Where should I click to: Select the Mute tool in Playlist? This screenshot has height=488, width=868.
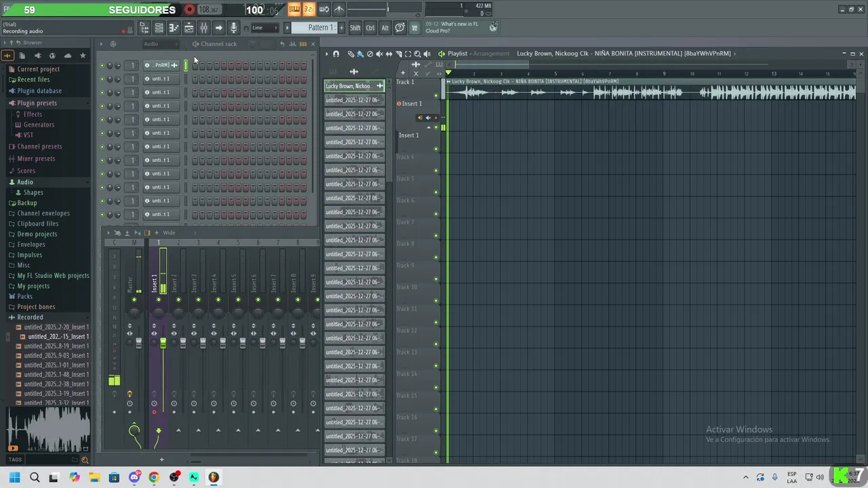pos(379,54)
